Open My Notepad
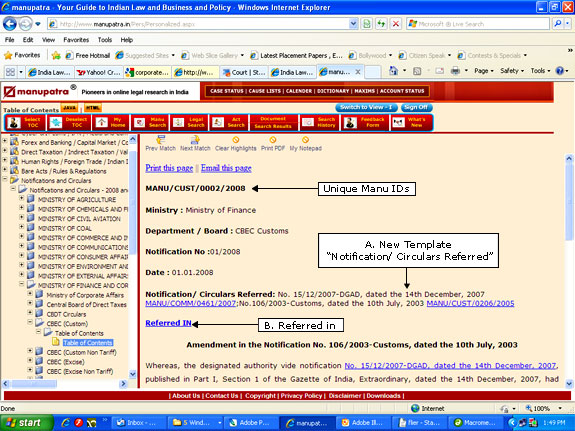Screen dimensions: 575x431 point(305,143)
